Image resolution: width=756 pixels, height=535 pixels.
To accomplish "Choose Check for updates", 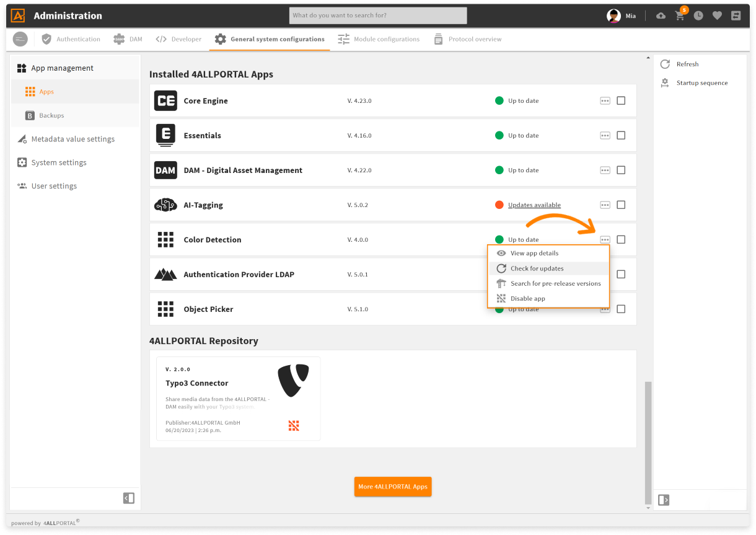I will coord(548,268).
